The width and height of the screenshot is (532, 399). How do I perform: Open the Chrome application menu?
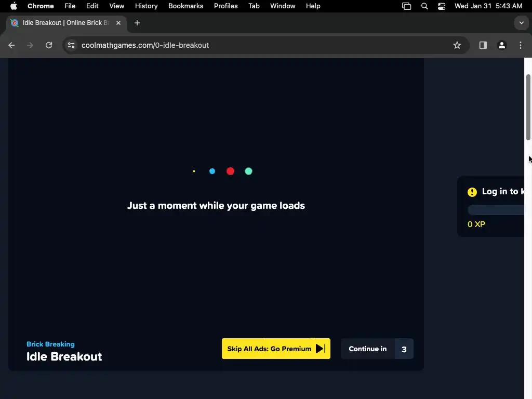41,6
